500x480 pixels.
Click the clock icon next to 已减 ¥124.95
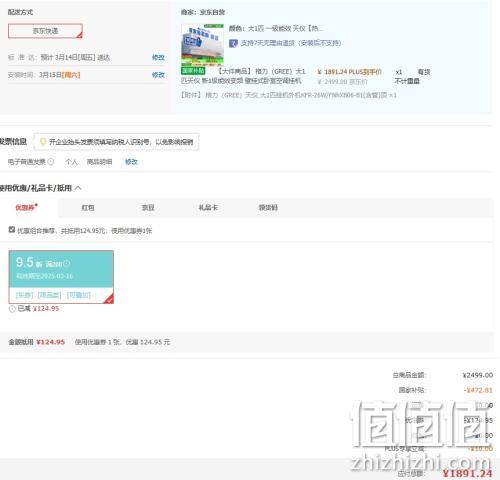(x=12, y=309)
